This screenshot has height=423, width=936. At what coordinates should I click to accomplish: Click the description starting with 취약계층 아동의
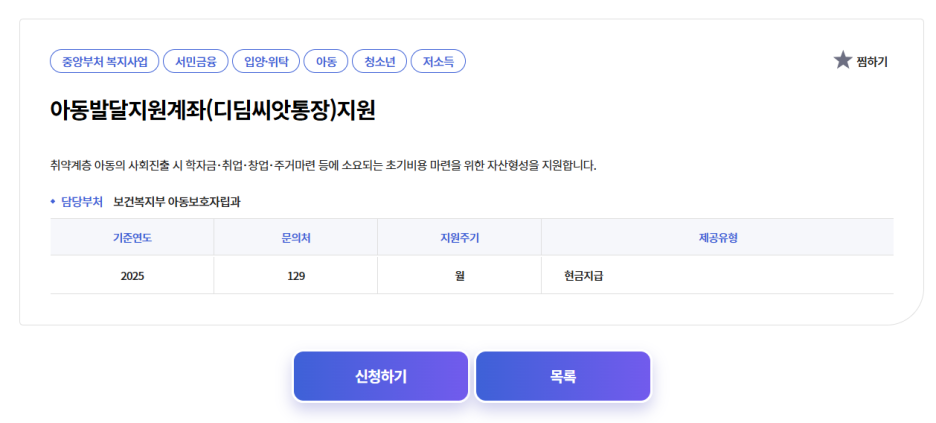324,165
